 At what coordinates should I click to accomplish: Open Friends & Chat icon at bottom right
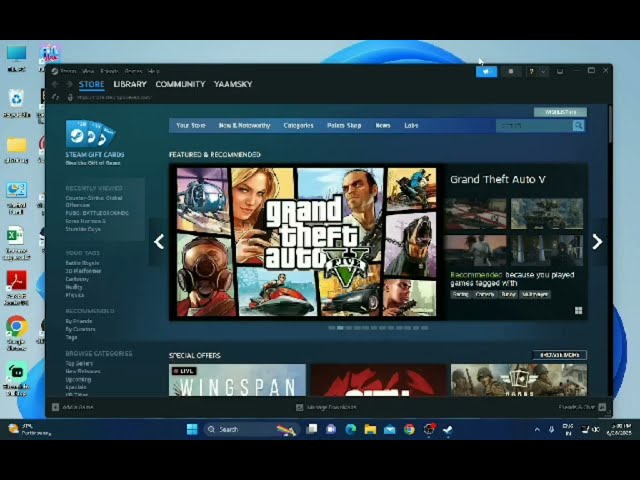coord(602,407)
